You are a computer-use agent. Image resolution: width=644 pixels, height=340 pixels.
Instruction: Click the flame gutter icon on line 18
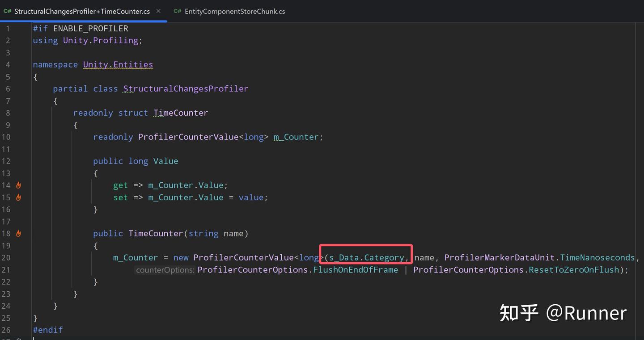click(x=19, y=233)
